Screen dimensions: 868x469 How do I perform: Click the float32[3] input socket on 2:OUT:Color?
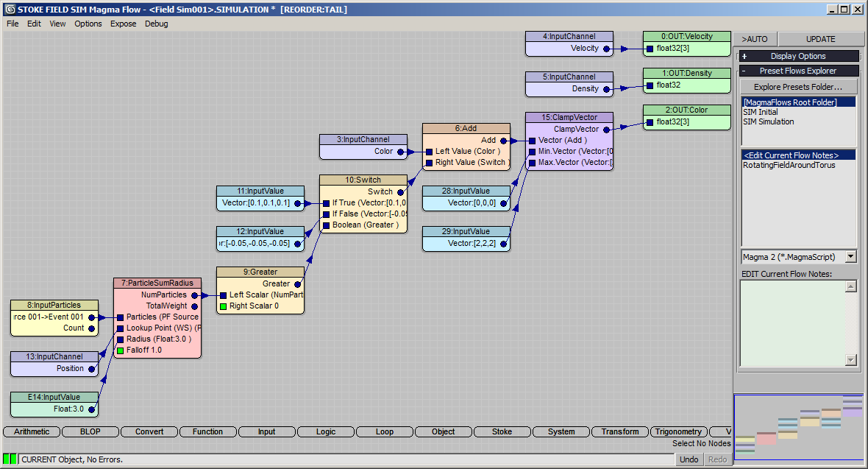click(x=650, y=122)
